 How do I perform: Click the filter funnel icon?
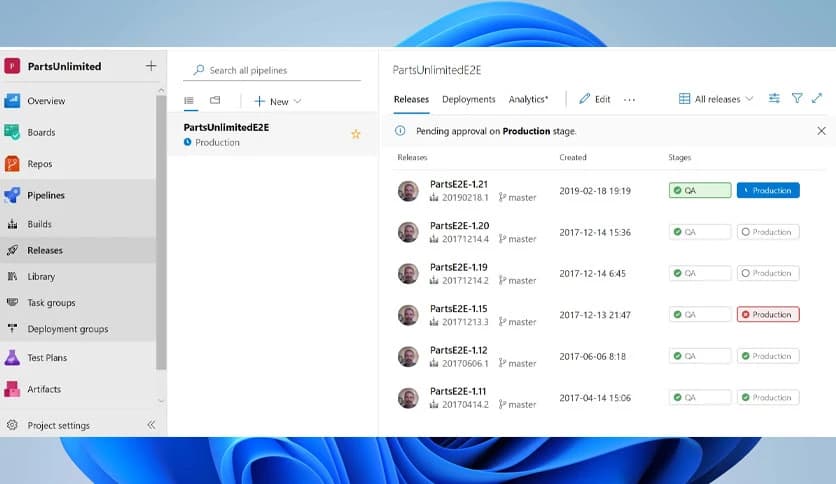797,98
